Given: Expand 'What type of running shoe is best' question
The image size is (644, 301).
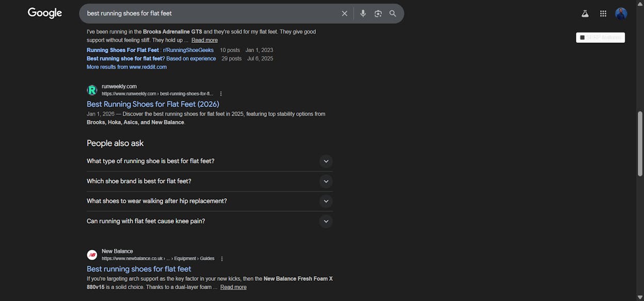Looking at the screenshot, I should point(210,161).
